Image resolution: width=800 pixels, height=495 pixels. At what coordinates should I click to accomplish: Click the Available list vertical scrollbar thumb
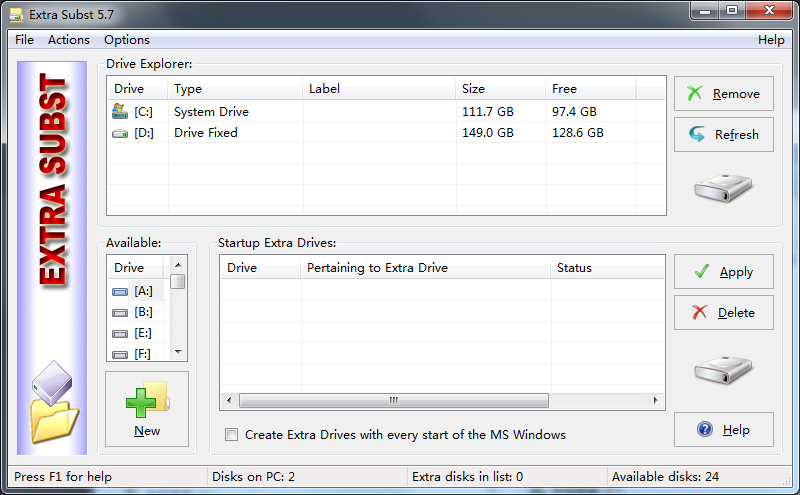click(178, 282)
